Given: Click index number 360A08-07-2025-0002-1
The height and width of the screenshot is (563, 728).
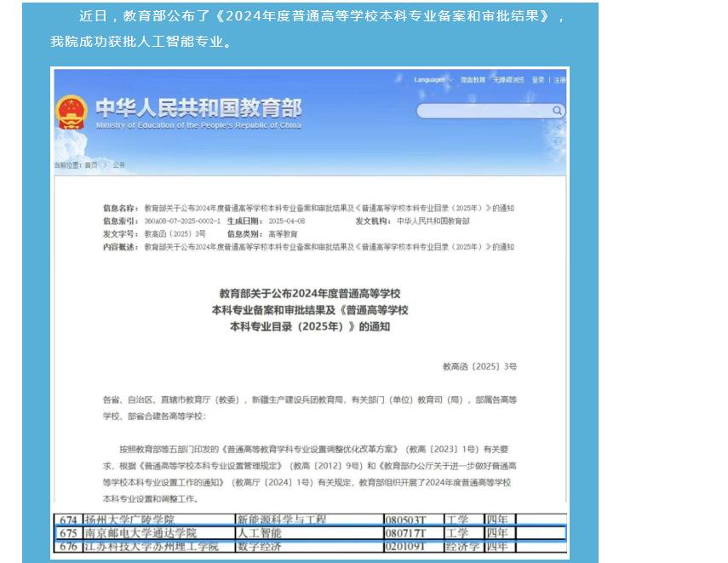Looking at the screenshot, I should pos(182,221).
